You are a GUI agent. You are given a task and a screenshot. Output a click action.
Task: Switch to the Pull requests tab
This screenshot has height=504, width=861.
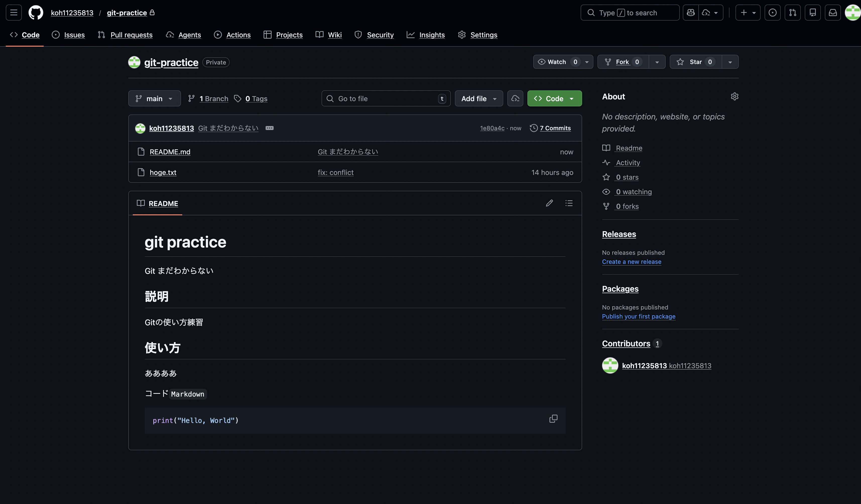coord(131,35)
